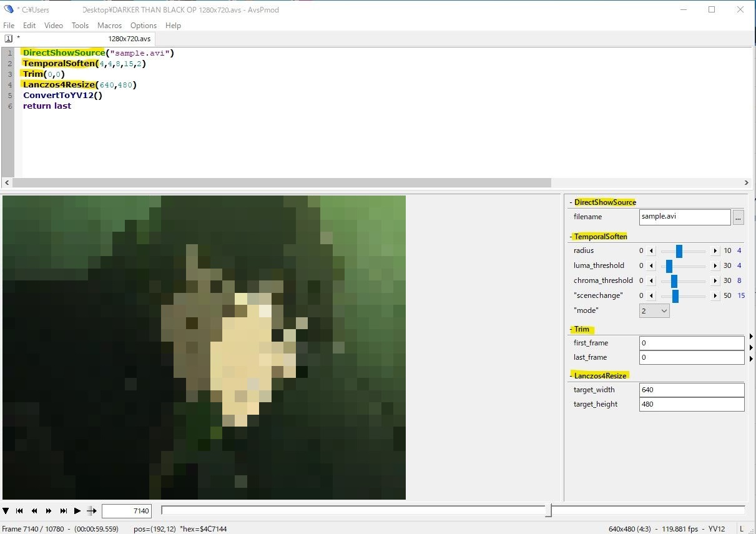This screenshot has width=756, height=534.
Task: Browse for file with the ... button
Action: (x=739, y=217)
